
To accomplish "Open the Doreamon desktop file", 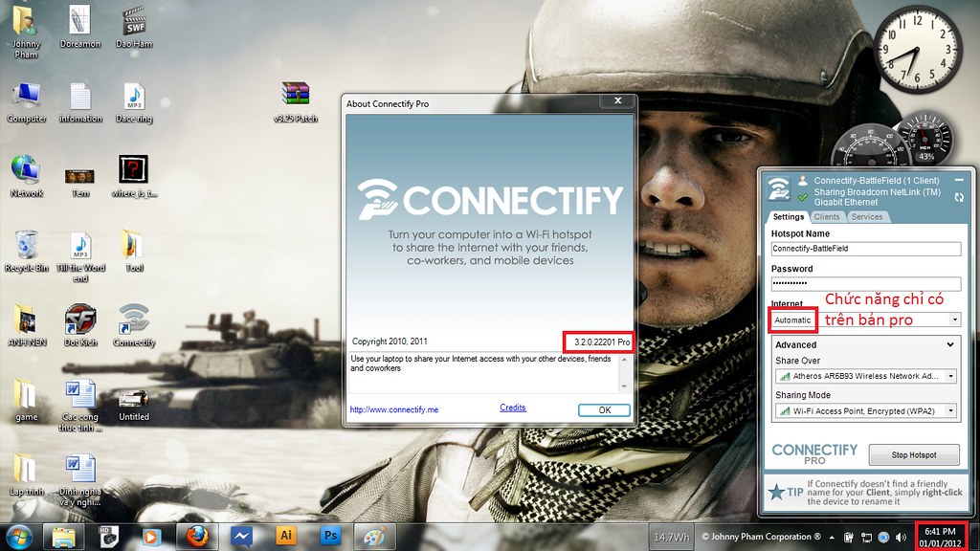I will 80,28.
